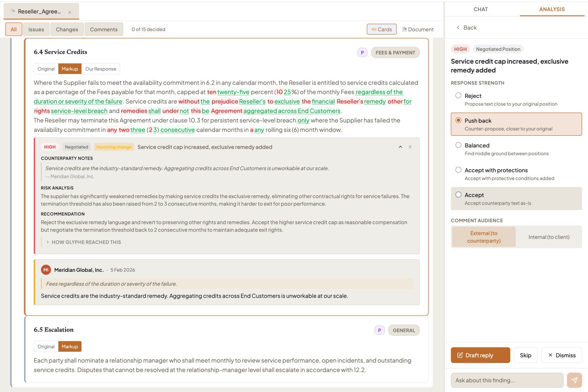Filter the list by the Issues tab
588x392 pixels.
(x=36, y=29)
